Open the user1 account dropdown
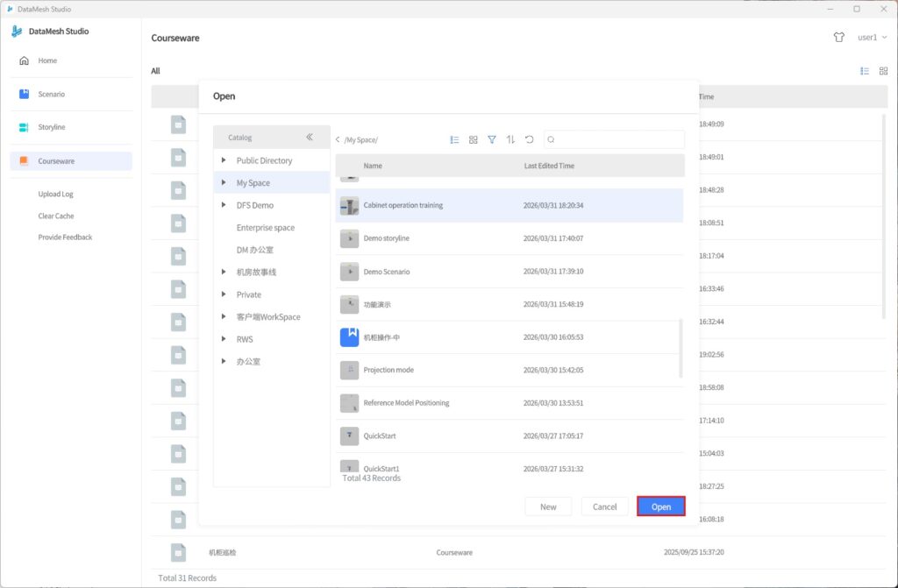This screenshot has height=588, width=898. (872, 38)
